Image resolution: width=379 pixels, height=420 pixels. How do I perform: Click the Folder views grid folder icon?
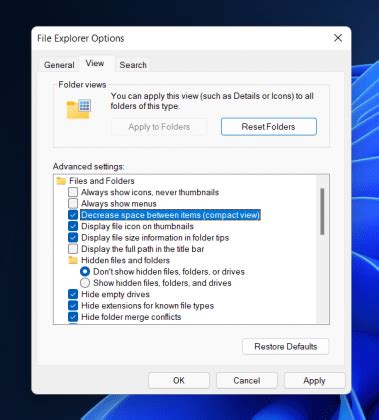79,109
